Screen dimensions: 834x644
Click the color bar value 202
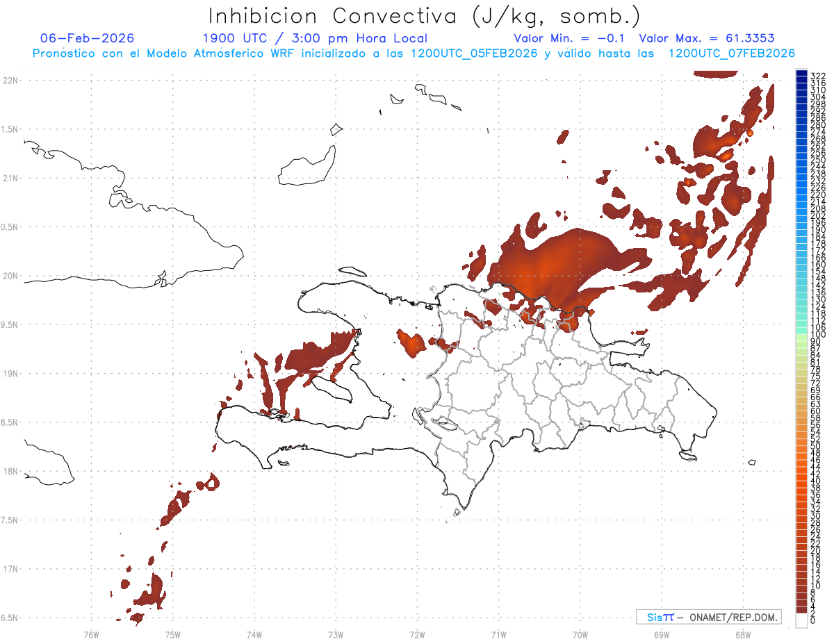tap(818, 215)
